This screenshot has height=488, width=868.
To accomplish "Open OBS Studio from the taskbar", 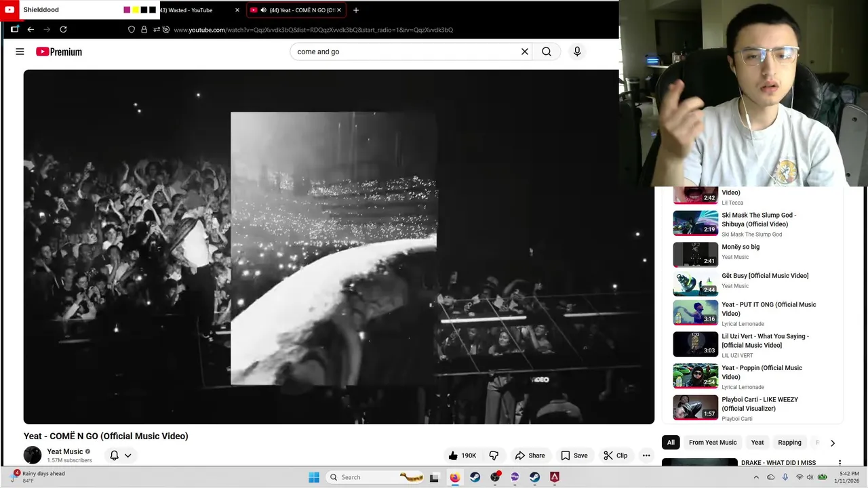I will click(495, 477).
